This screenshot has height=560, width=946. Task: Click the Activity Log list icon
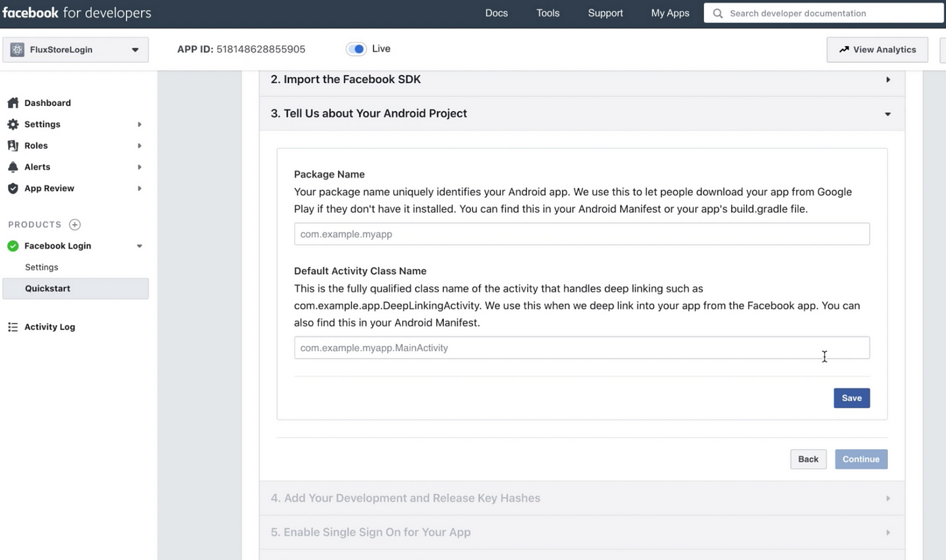[13, 327]
